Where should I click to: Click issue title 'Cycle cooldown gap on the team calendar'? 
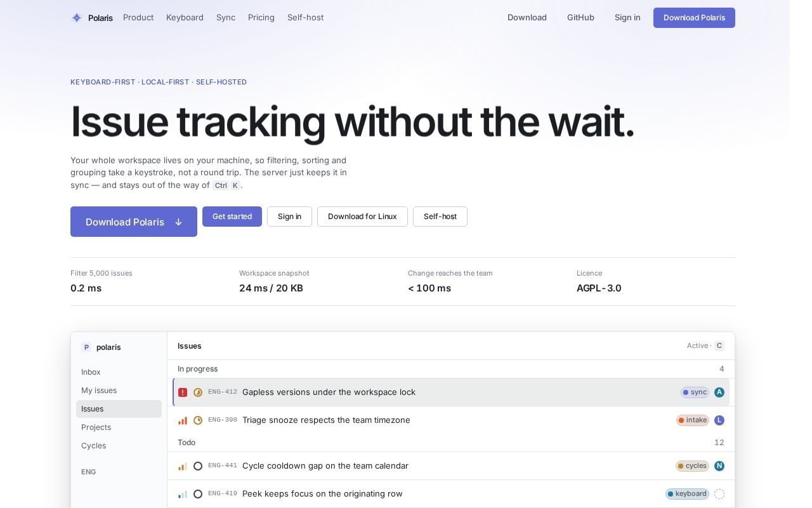click(325, 466)
